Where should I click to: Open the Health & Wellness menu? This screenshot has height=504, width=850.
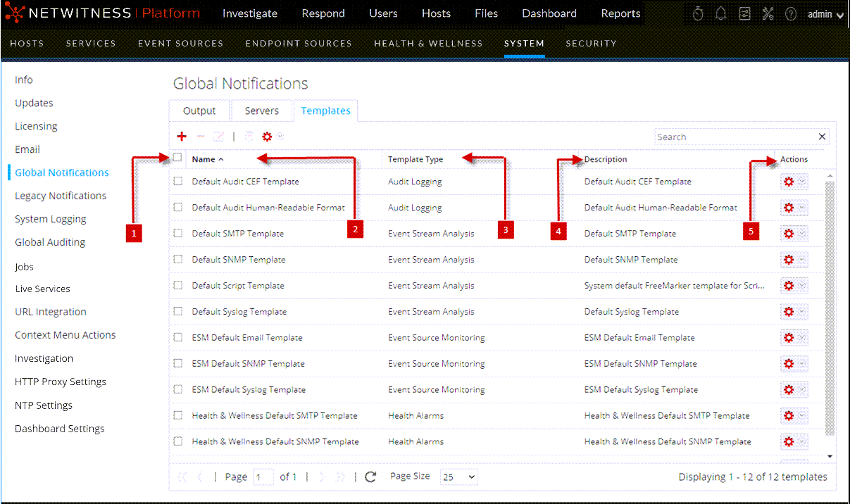428,43
